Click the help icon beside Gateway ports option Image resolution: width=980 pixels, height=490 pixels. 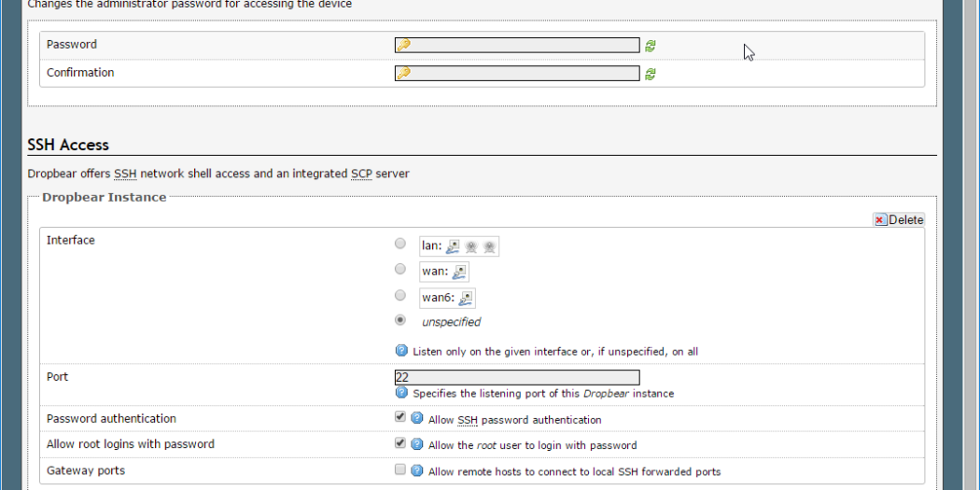417,471
